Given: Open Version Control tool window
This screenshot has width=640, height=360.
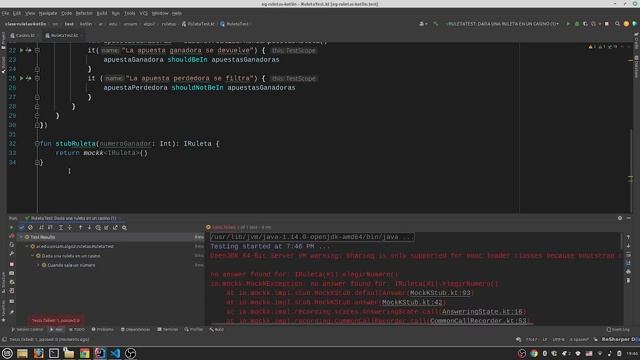Looking at the screenshot, I should coord(27,329).
